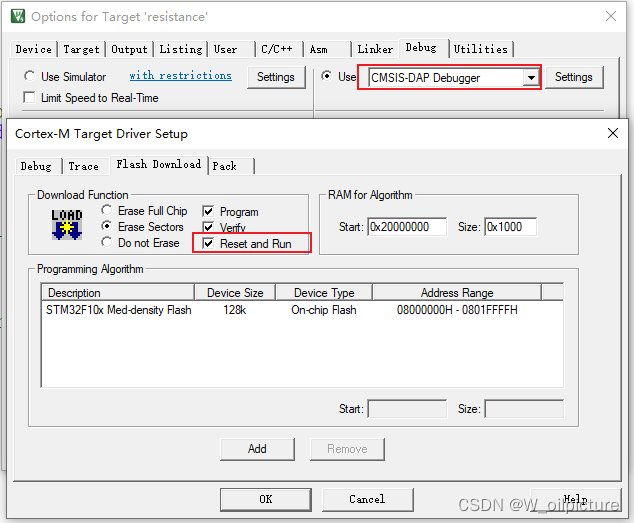This screenshot has height=523, width=634.
Task: Switch to Pack tab in Driver Setup
Action: pos(230,166)
